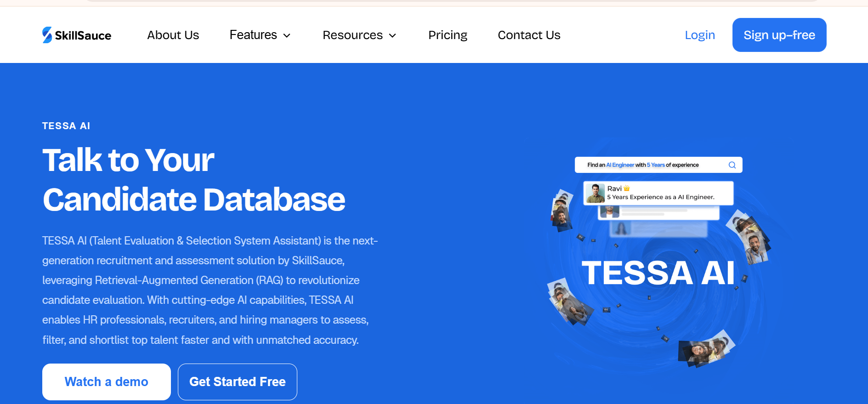Click '5 Years Experience as a AI Engineer' text
868x404 pixels.
coord(661,197)
